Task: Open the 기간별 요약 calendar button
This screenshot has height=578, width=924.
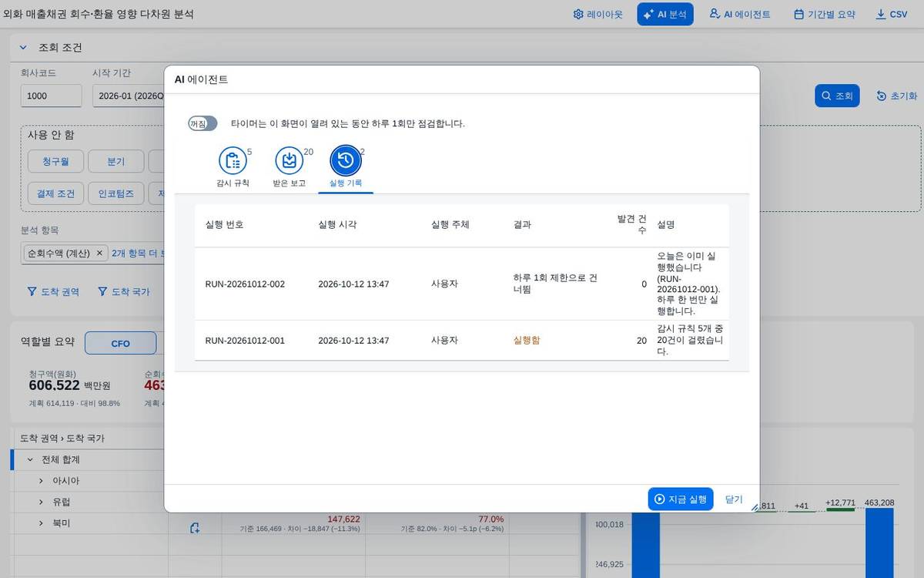Action: [x=824, y=14]
